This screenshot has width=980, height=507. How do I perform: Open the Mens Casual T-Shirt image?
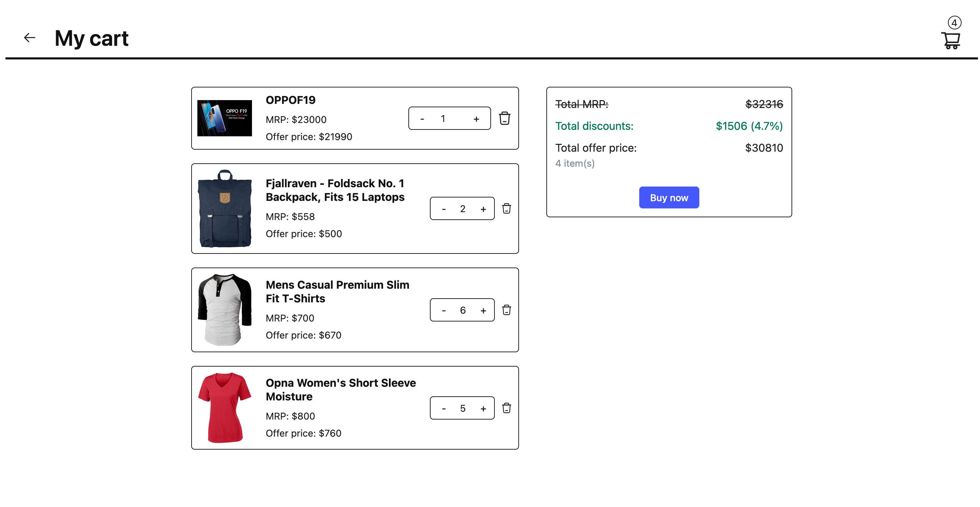(x=224, y=310)
